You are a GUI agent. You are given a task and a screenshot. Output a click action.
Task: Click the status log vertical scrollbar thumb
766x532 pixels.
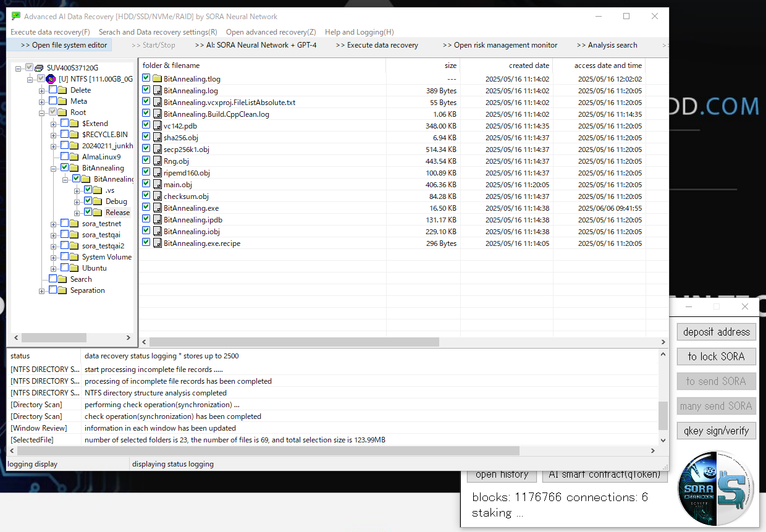tap(663, 416)
